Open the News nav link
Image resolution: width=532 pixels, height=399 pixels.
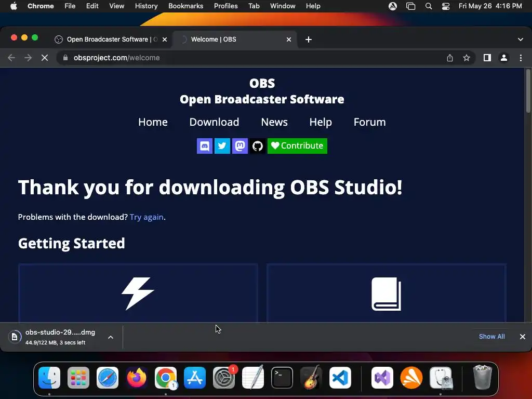274,122
